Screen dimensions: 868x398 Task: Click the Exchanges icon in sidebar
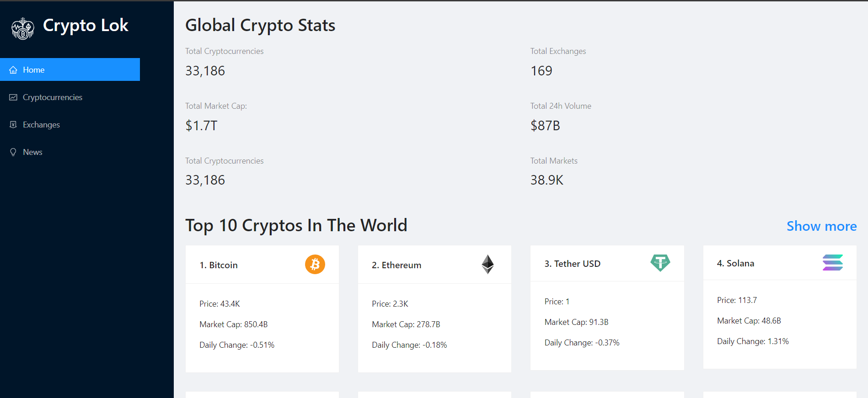coord(13,125)
